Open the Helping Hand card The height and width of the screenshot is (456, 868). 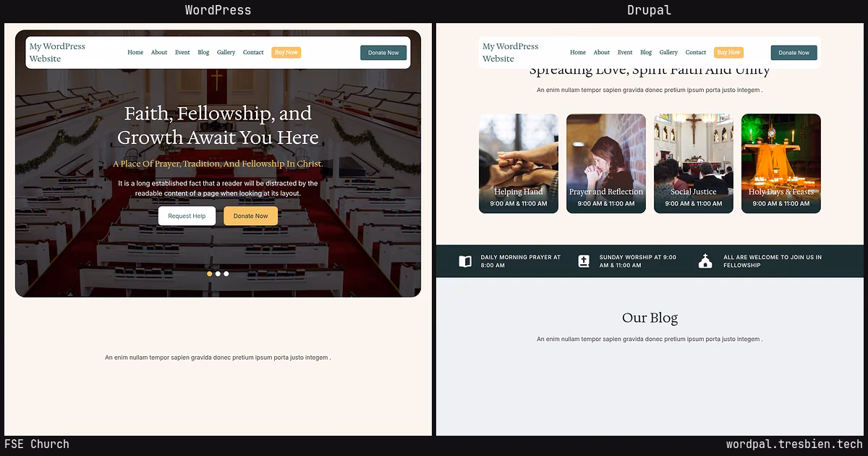pos(519,164)
